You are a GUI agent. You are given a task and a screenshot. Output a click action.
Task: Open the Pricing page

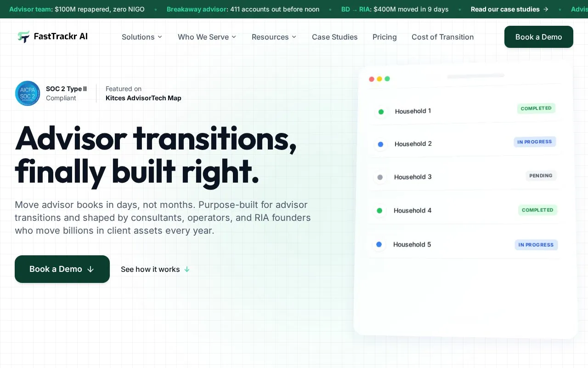(x=384, y=37)
